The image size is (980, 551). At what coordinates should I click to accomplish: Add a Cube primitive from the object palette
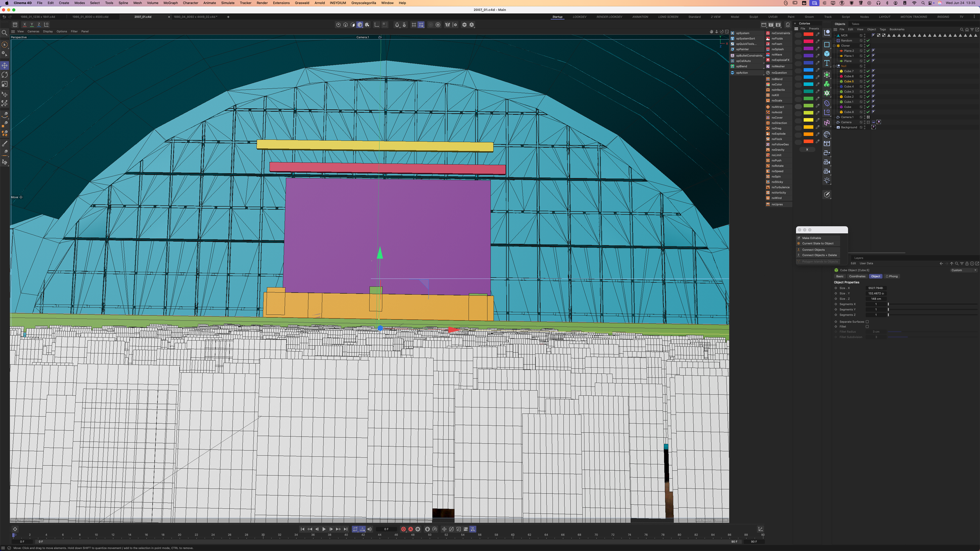(x=827, y=54)
